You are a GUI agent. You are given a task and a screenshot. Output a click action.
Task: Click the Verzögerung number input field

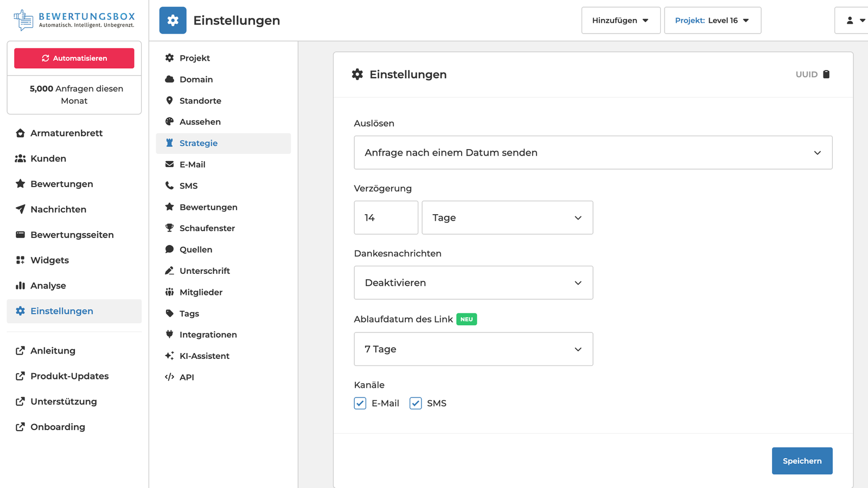(386, 217)
